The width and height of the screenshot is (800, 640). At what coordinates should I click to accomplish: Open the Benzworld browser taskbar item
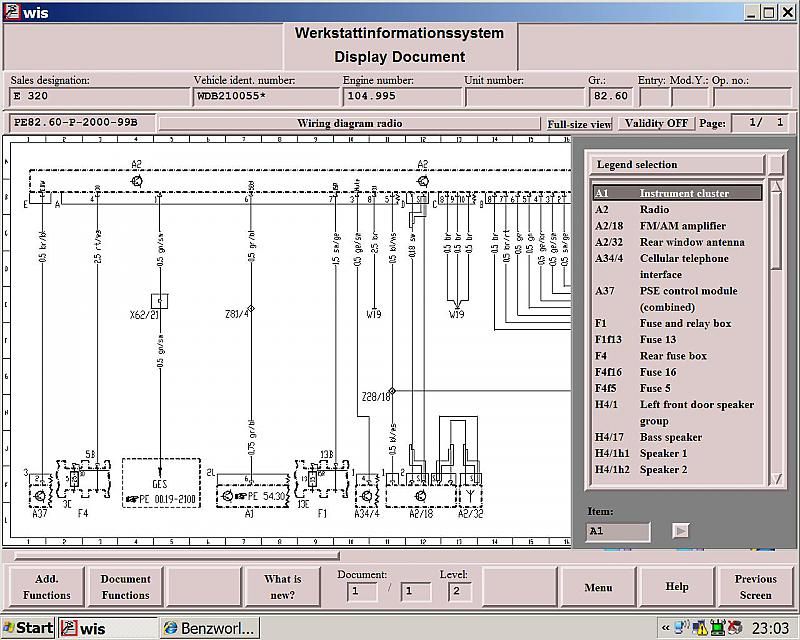coord(210,628)
